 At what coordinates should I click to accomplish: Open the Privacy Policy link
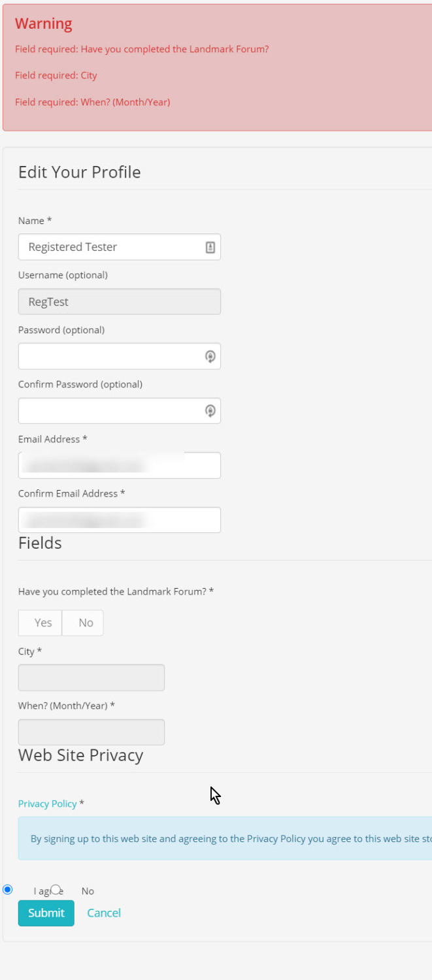(x=48, y=804)
